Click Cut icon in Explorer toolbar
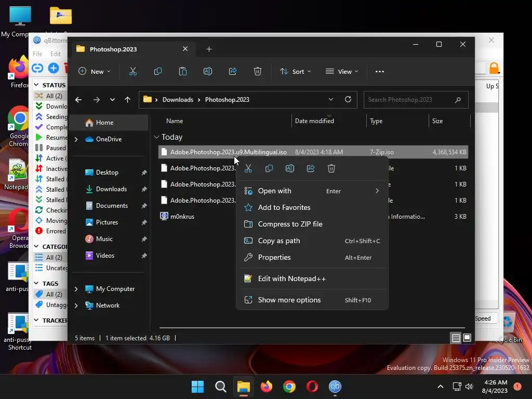This screenshot has width=532, height=399. [x=132, y=71]
